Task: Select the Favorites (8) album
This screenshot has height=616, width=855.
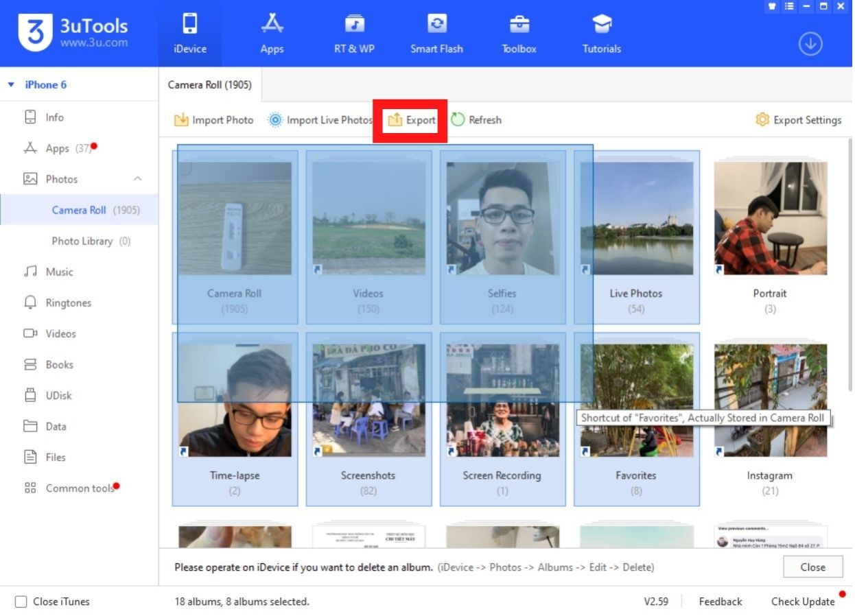Action: click(x=636, y=419)
